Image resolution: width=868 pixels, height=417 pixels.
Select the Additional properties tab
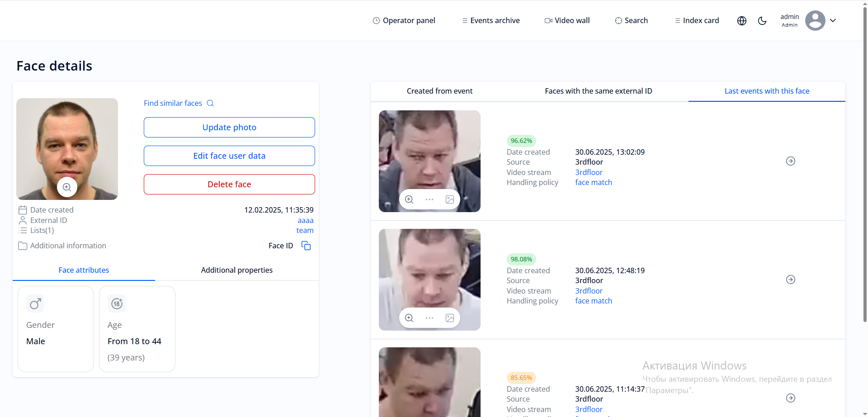pyautogui.click(x=236, y=270)
